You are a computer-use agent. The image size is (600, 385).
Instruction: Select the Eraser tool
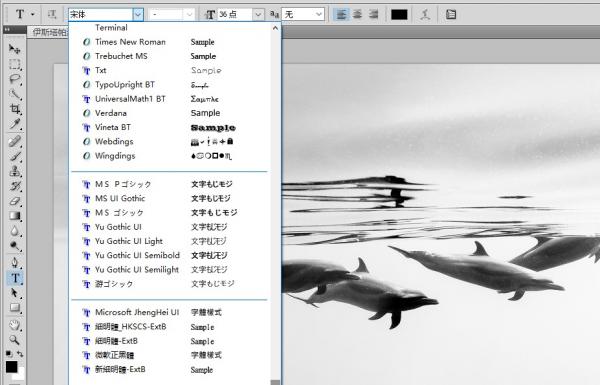[15, 201]
